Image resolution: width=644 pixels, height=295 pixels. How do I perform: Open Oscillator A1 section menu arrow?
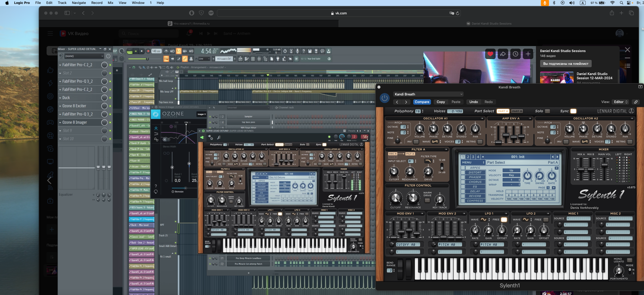pos(482,118)
